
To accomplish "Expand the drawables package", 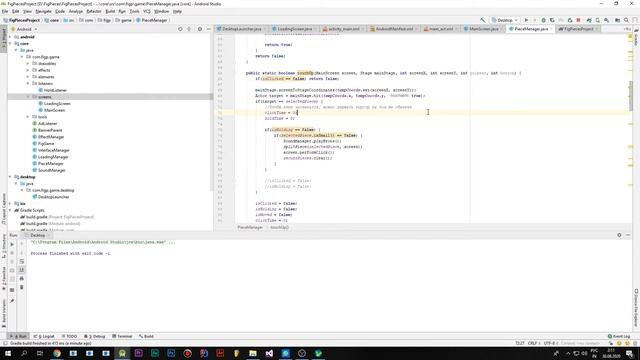I will pyautogui.click(x=28, y=64).
